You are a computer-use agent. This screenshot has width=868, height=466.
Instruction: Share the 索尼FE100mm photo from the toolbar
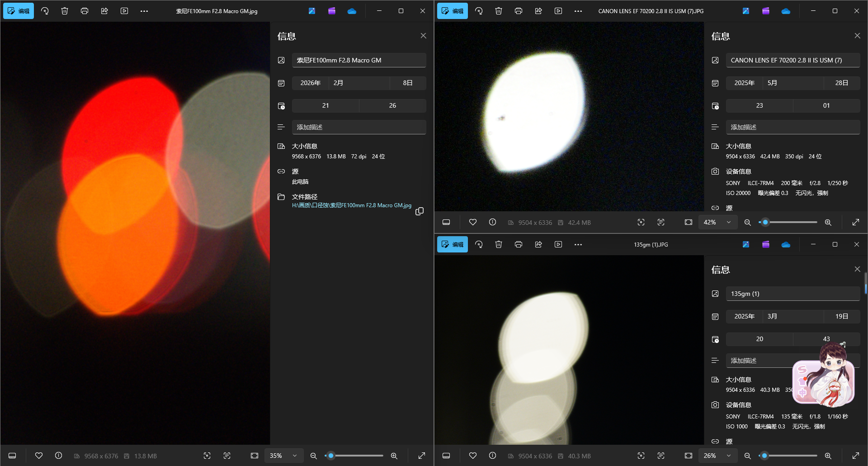[x=104, y=11]
